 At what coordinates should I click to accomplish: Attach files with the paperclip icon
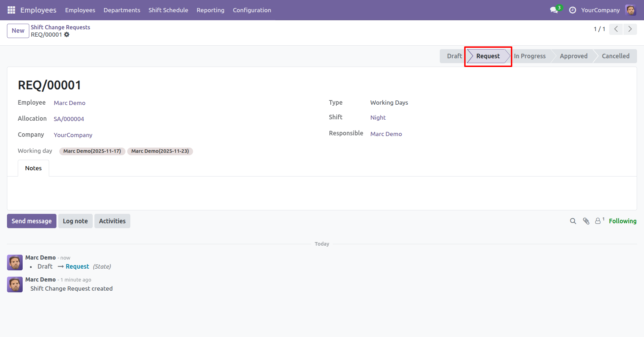586,221
